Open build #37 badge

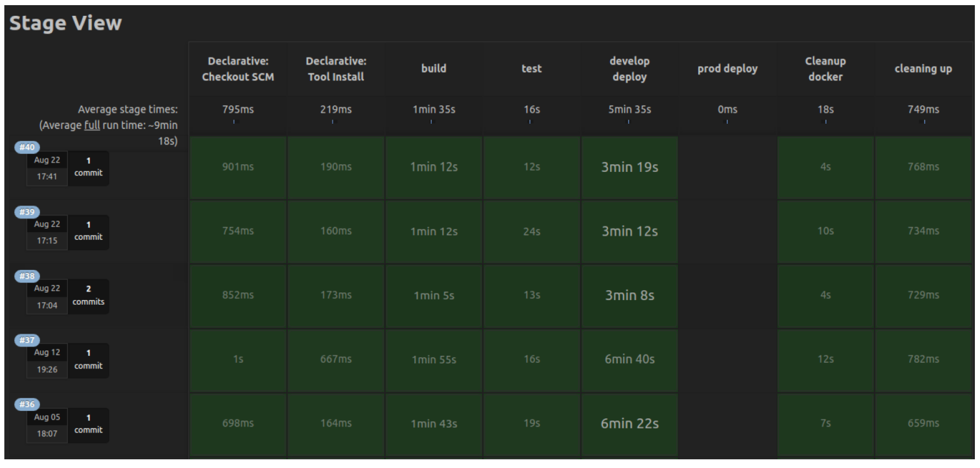(x=27, y=340)
